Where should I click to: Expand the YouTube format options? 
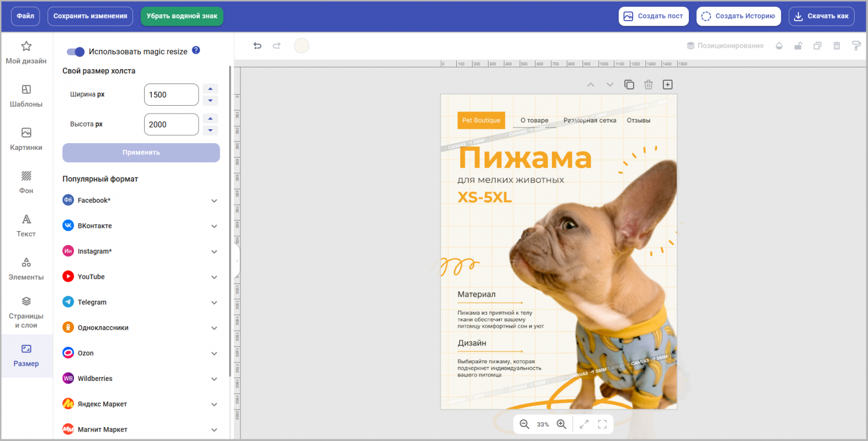[214, 277]
